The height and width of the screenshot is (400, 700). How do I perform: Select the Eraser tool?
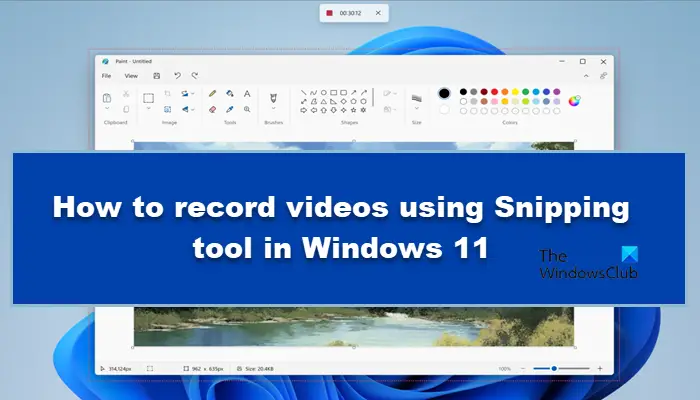coord(212,109)
